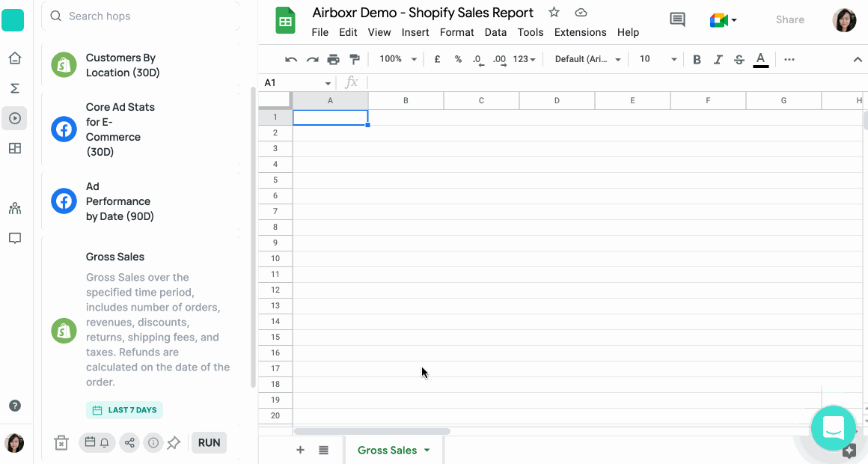
Task: Open the Help menu
Action: 629,32
